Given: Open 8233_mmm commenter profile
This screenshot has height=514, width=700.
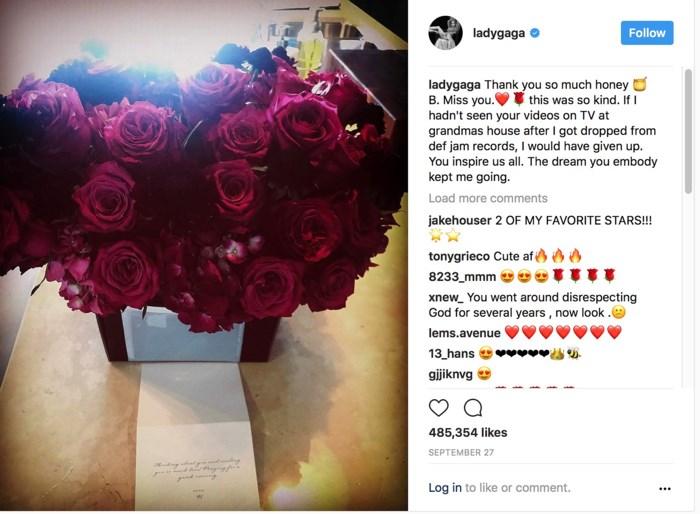Looking at the screenshot, I should coord(462,277).
